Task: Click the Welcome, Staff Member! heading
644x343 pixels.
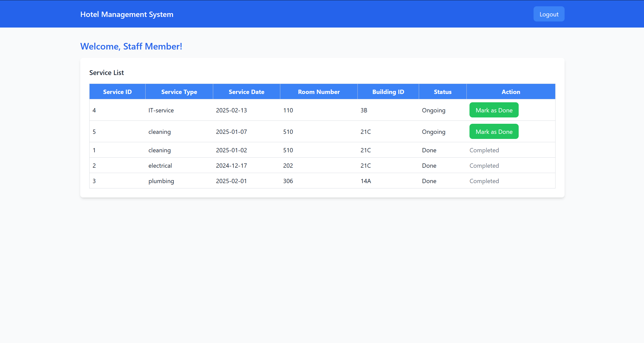Action: [131, 46]
